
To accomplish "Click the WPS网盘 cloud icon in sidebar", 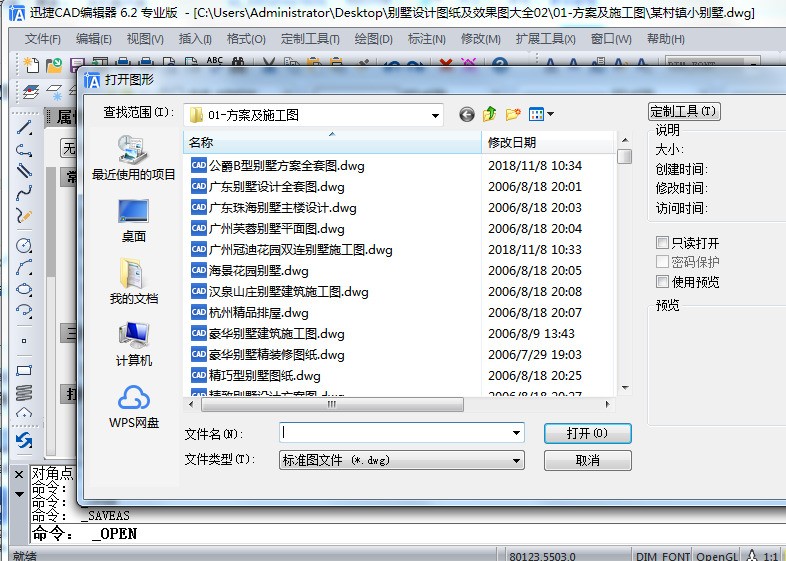I will [134, 399].
